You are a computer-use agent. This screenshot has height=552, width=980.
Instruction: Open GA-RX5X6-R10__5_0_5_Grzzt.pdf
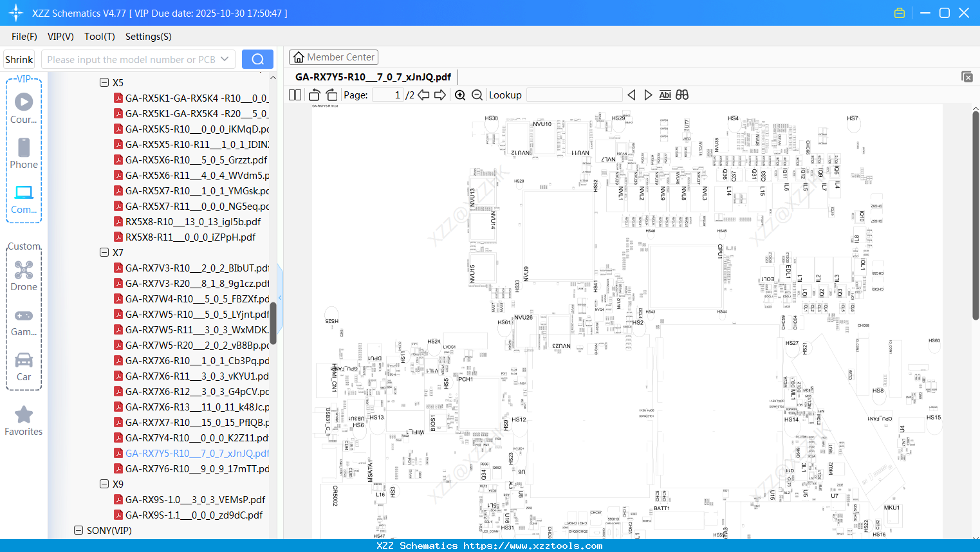190,160
